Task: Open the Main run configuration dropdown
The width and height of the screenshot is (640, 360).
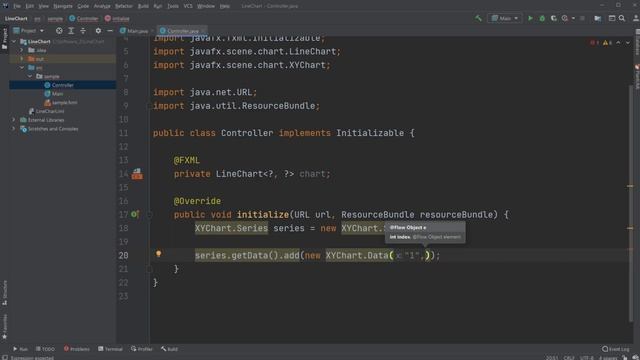Action: pos(505,18)
